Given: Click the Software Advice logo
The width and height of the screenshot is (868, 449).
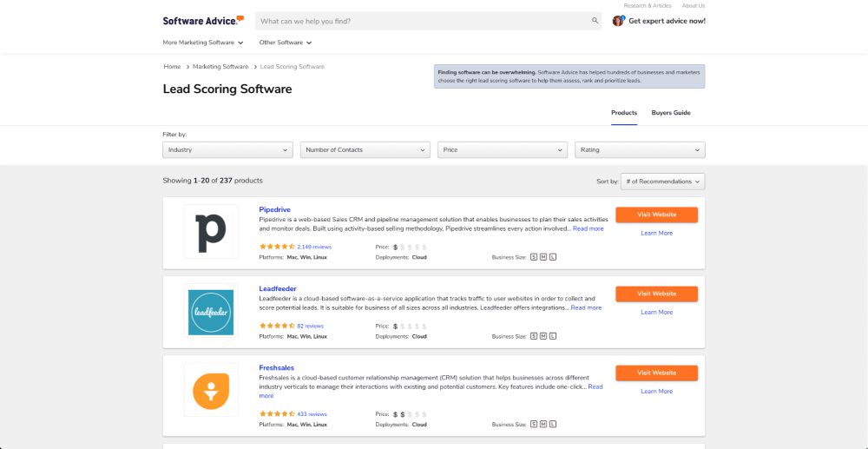Looking at the screenshot, I should click(203, 21).
